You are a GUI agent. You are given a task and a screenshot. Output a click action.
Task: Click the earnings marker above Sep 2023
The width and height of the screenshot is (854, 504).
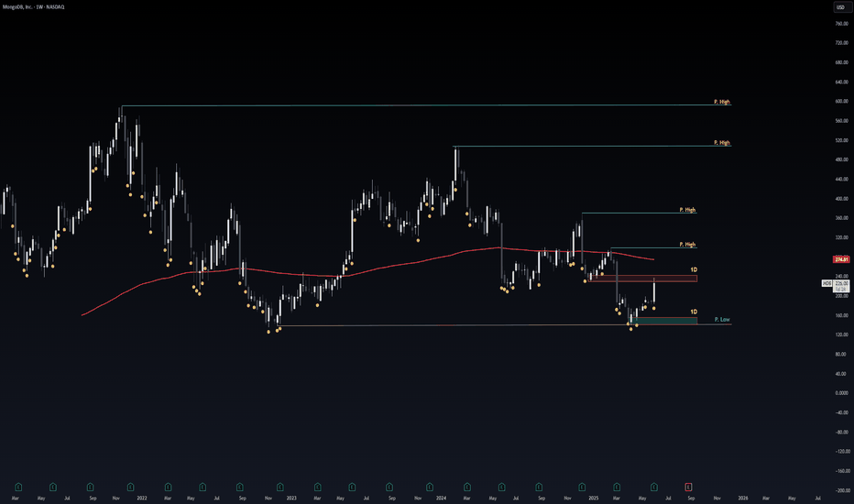389,488
